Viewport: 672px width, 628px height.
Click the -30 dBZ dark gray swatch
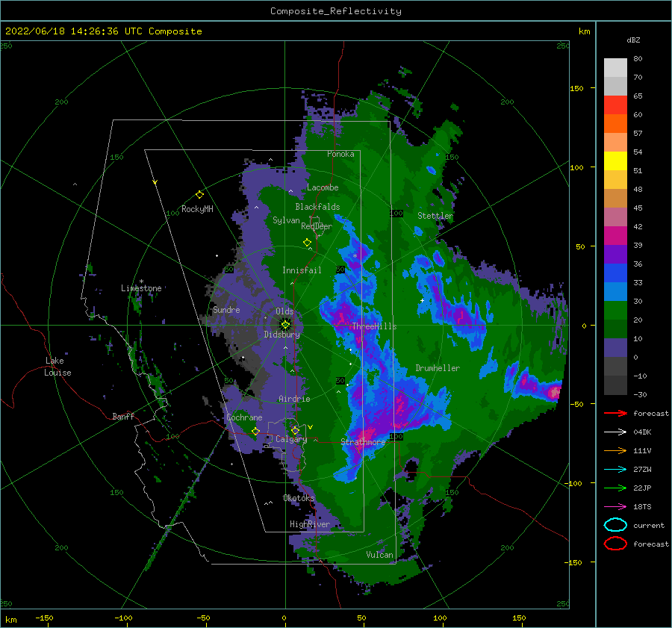click(615, 385)
